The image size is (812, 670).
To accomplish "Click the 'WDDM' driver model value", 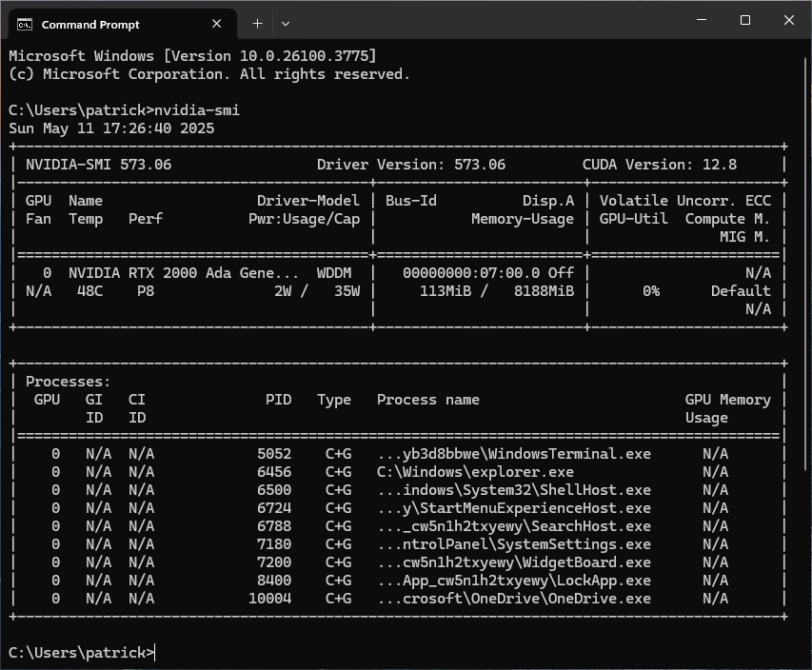I will pyautogui.click(x=334, y=273).
